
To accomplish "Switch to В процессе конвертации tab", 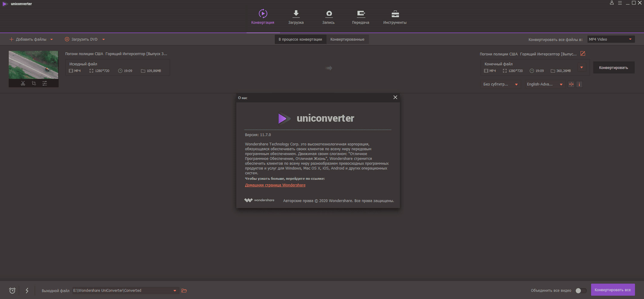I will [300, 39].
